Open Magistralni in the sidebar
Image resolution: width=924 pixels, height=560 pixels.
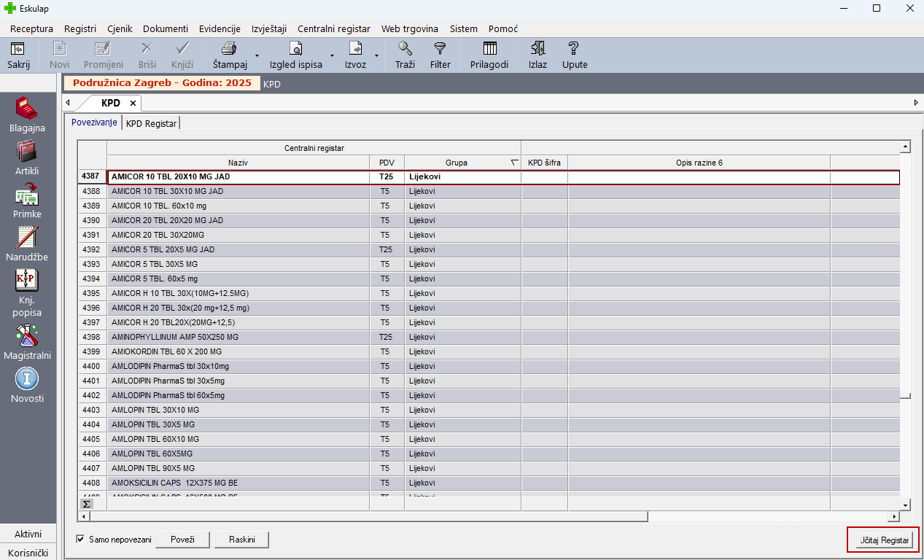(27, 337)
